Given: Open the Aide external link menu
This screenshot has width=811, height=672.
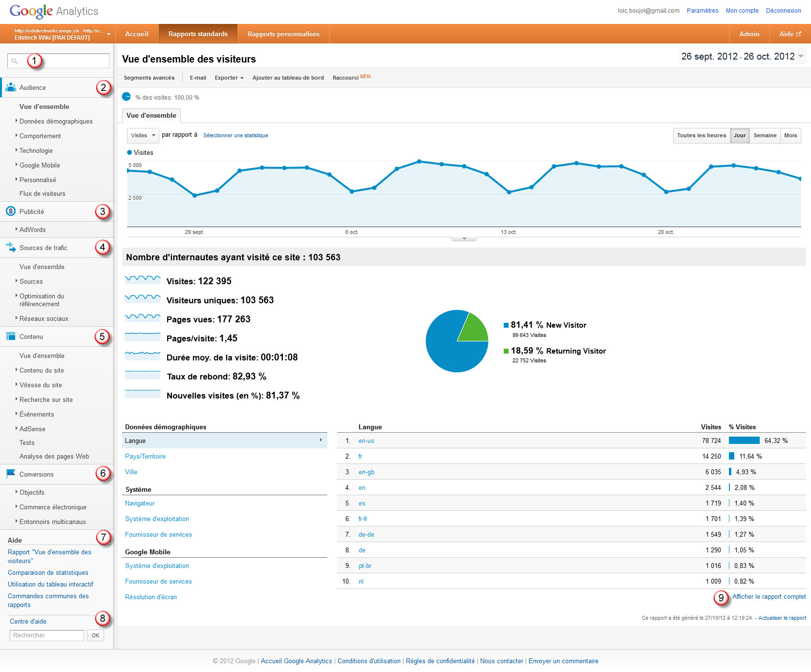Looking at the screenshot, I should click(x=790, y=34).
